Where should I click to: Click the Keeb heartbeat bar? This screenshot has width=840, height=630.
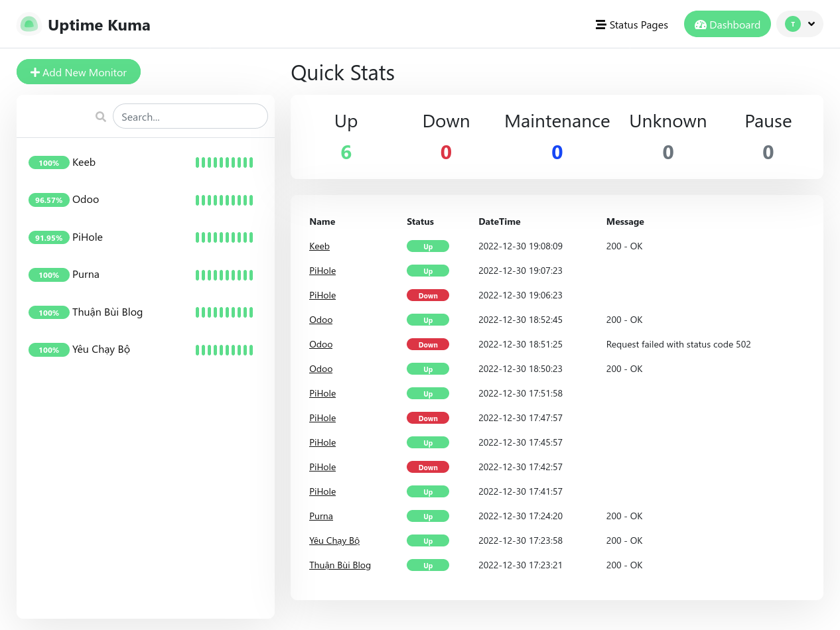(x=224, y=162)
